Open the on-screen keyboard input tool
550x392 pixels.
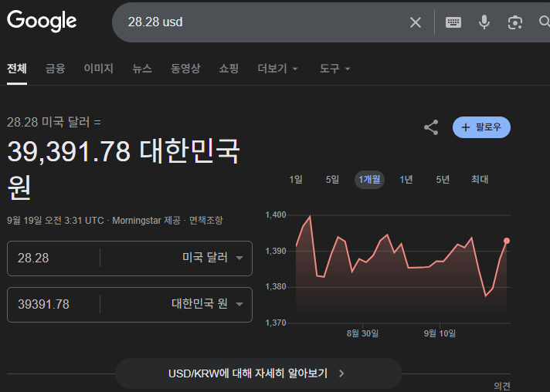[x=453, y=22]
